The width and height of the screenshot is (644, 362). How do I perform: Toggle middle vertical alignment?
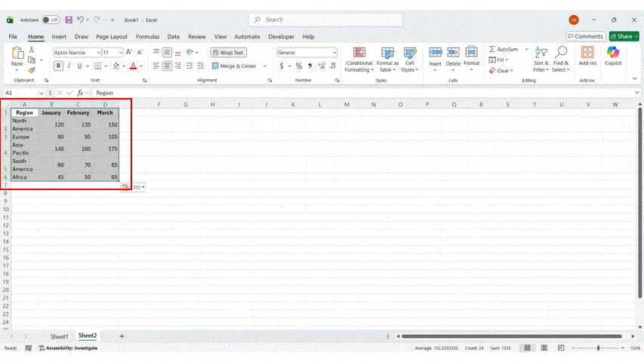click(167, 53)
